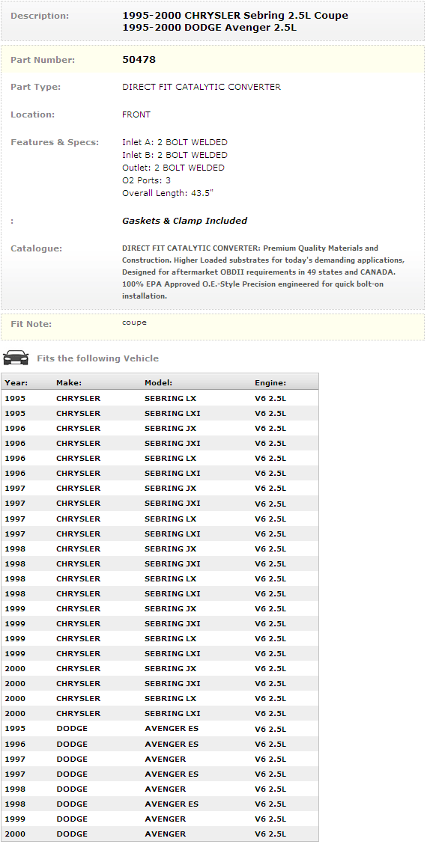Click the 1995-2000 DODGE Avenger 2.5L line
Screen dimensions: 427x868
click(209, 27)
